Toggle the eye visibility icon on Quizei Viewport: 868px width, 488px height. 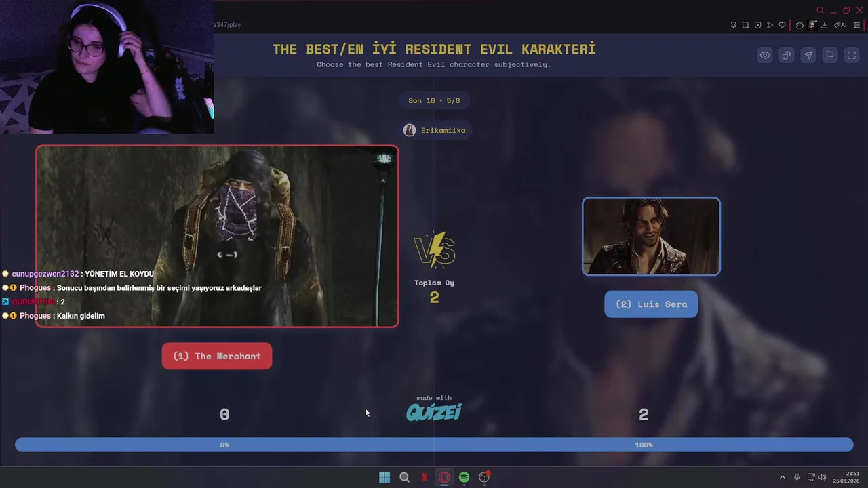click(765, 56)
